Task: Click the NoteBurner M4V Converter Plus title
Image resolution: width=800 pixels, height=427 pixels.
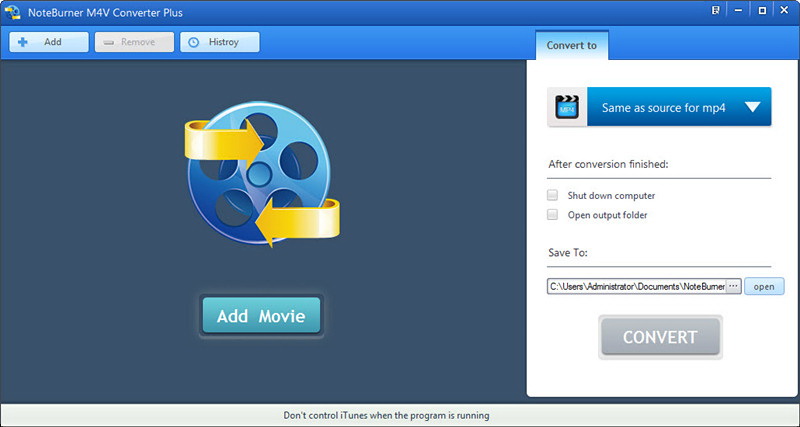Action: coord(105,13)
